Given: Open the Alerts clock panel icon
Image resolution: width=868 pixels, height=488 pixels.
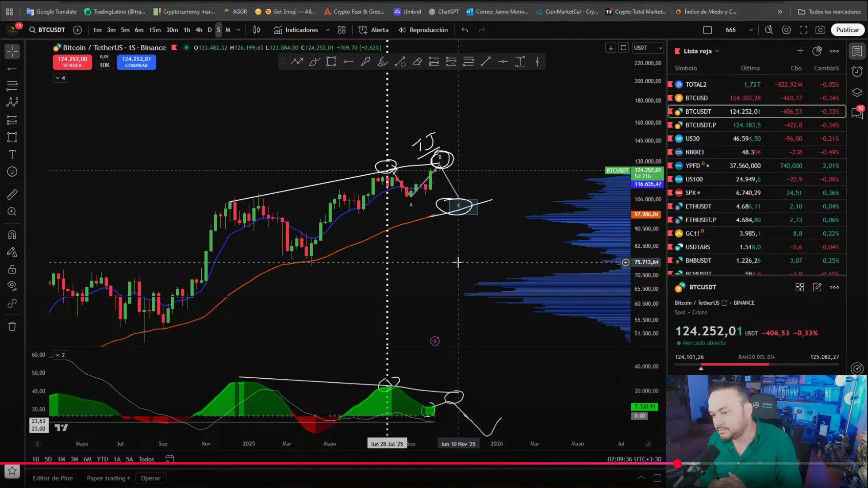Looking at the screenshot, I should tap(857, 72).
